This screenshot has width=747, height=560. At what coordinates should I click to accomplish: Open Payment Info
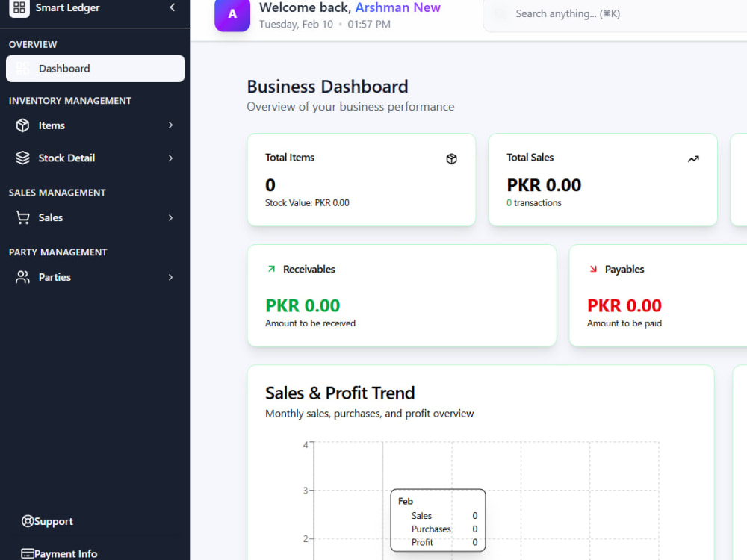point(60,553)
